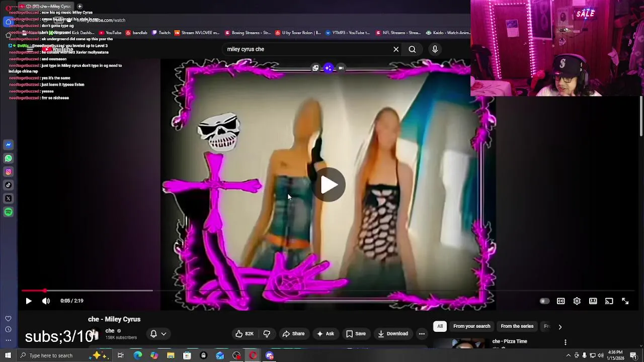Show more filter chips arrow
644x362 pixels.
coord(560,327)
